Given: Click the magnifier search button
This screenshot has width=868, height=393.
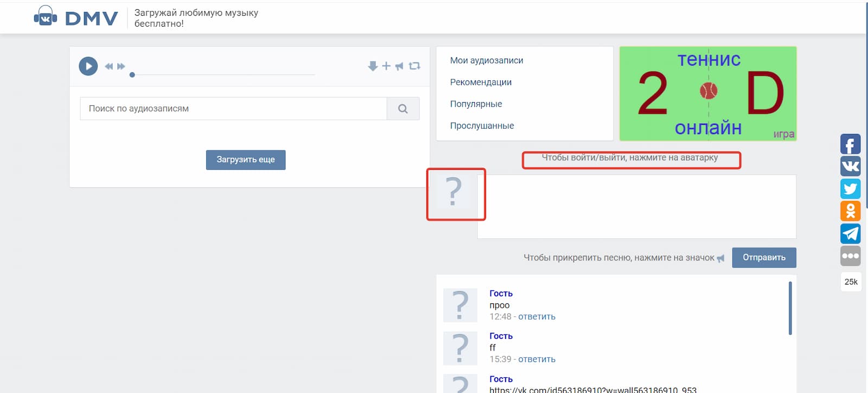Looking at the screenshot, I should pos(403,109).
